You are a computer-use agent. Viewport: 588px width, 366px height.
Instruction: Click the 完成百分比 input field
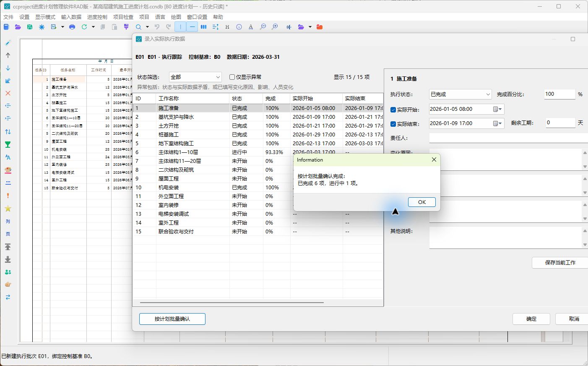559,94
